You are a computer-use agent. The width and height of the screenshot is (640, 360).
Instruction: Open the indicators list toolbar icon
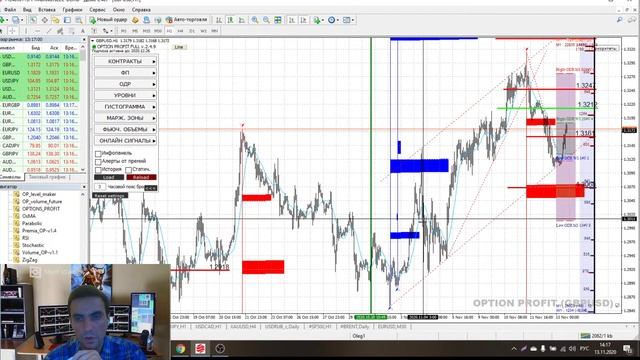click(317, 20)
